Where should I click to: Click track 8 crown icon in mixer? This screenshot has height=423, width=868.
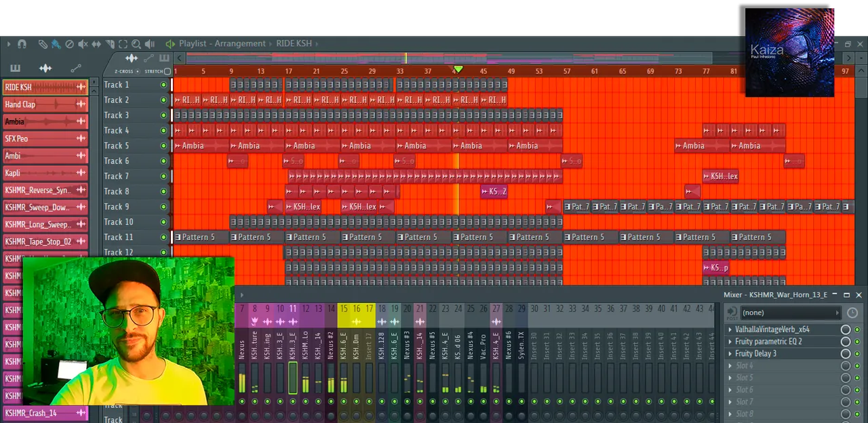click(x=255, y=321)
